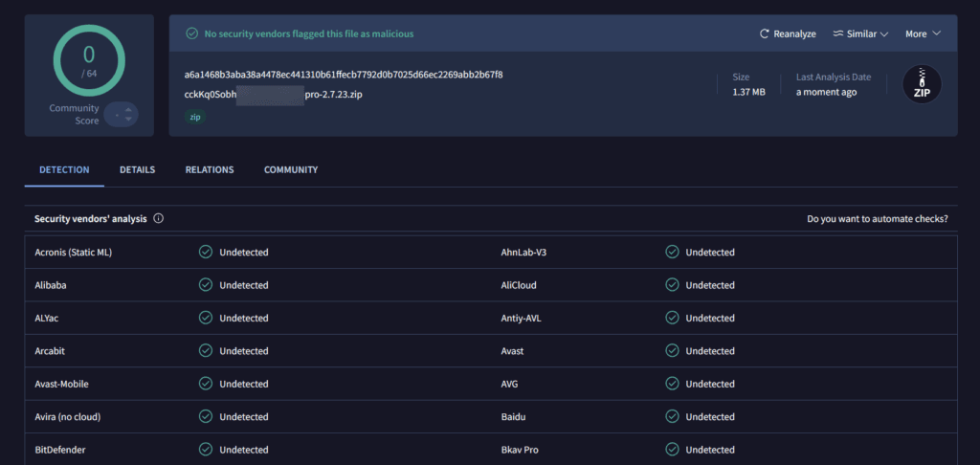Screen dimensions: 980x465
Task: Open the Relations tab
Action: [210, 170]
